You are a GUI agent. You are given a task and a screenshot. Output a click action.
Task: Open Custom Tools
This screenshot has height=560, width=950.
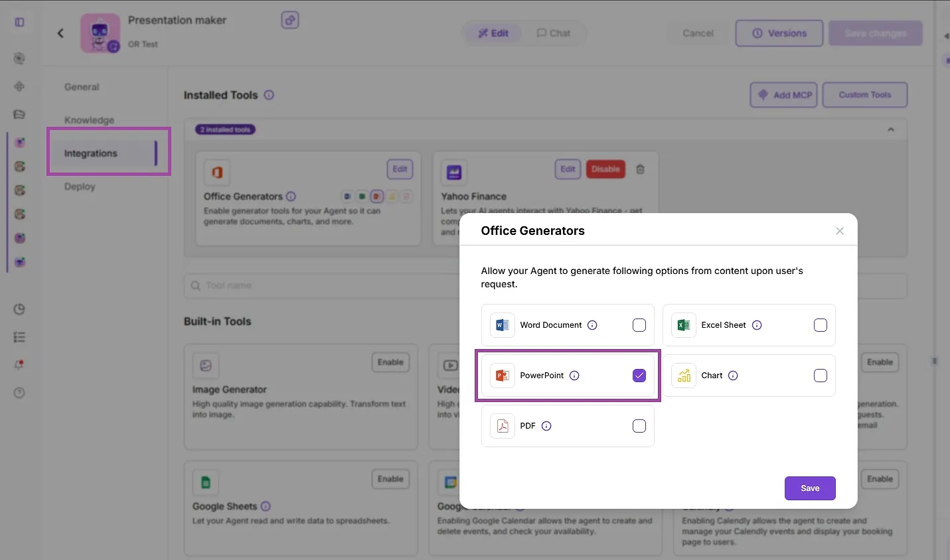pyautogui.click(x=865, y=95)
